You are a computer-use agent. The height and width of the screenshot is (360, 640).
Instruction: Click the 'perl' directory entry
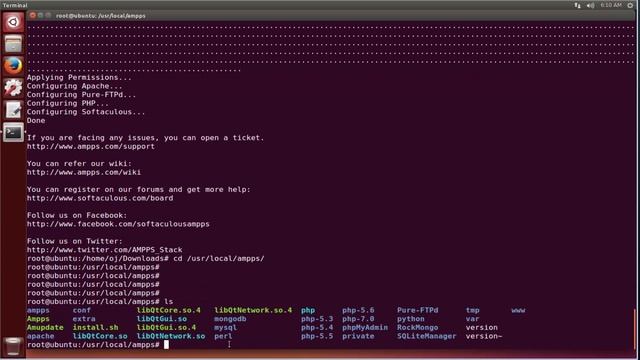tap(223, 336)
